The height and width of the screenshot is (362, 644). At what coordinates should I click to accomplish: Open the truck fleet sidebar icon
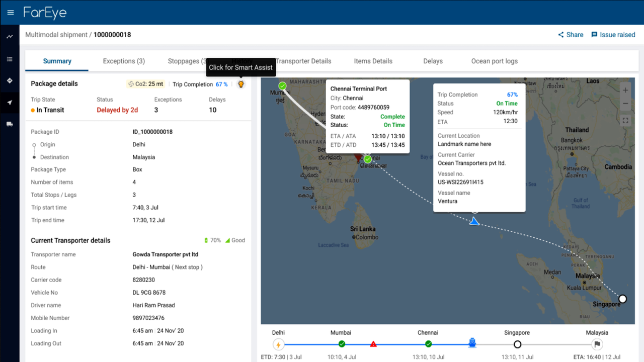coord(10,124)
